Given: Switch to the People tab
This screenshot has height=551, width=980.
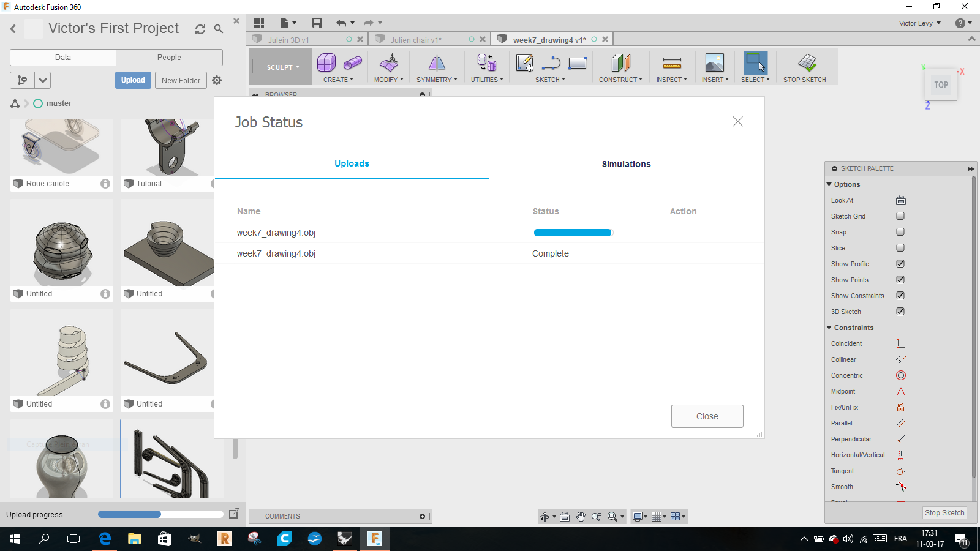Looking at the screenshot, I should point(169,58).
